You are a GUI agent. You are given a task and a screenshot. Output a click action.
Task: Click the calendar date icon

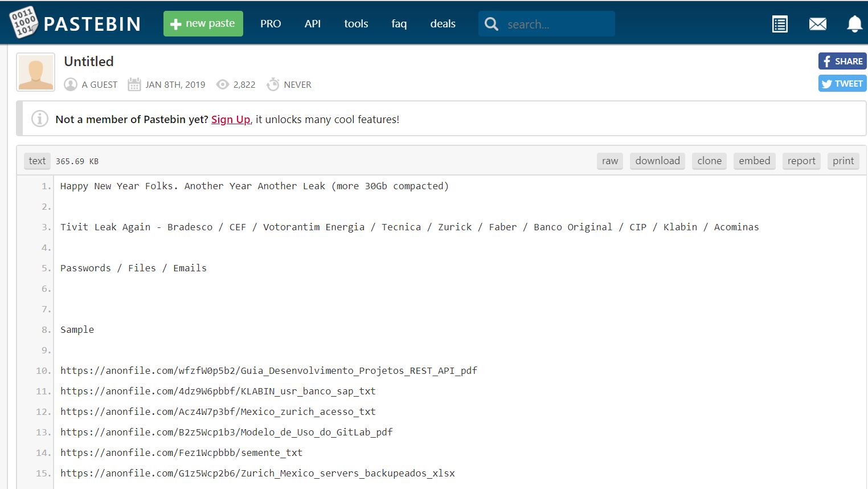tap(134, 84)
